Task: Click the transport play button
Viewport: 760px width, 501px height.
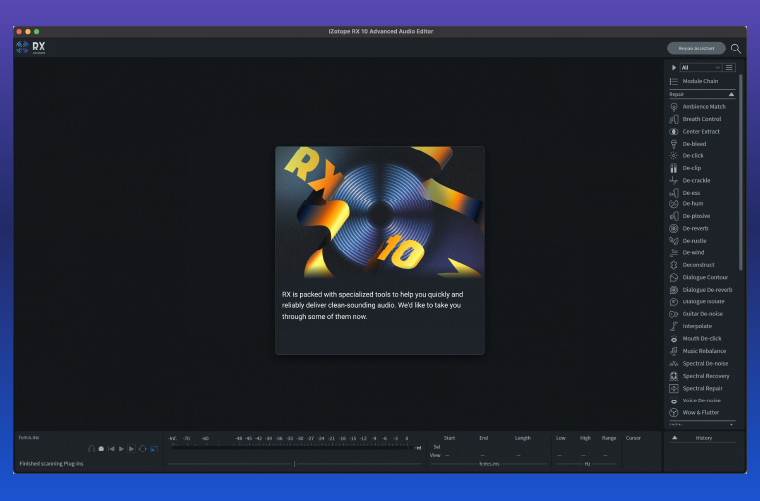Action: 121,449
